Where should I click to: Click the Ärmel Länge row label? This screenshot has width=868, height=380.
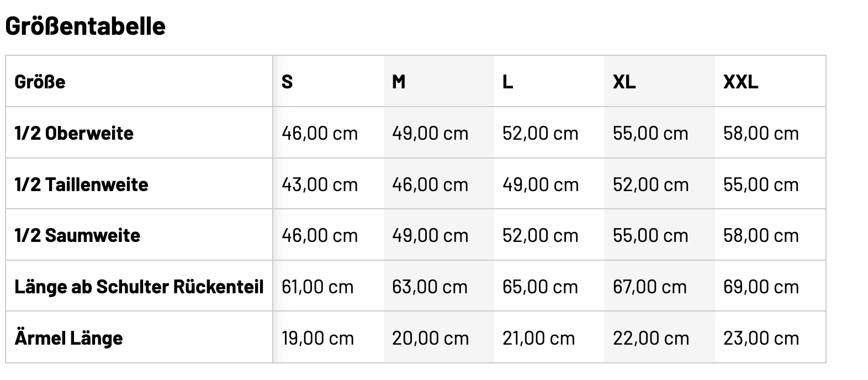[68, 338]
